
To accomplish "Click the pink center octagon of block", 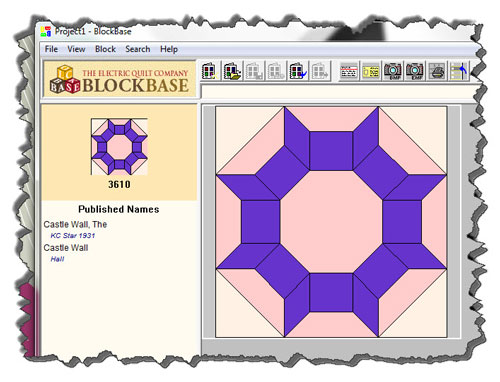I will [x=331, y=222].
